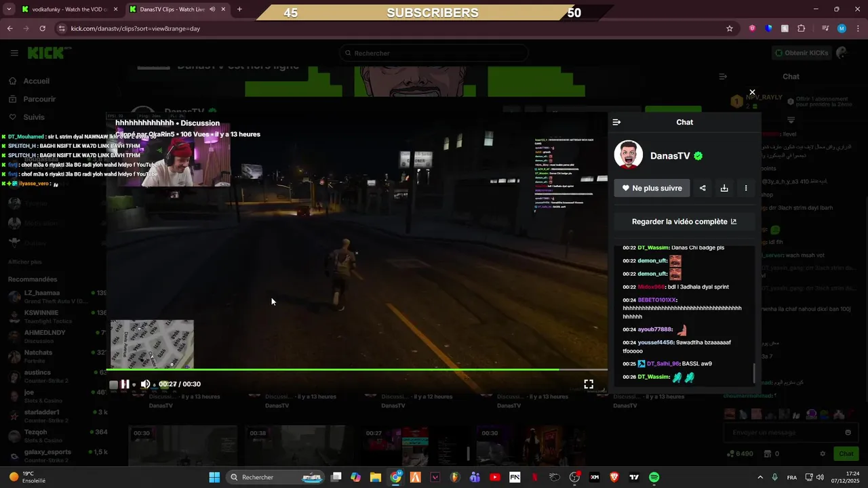This screenshot has height=488, width=868.
Task: Seek along the green clip progress bar
Action: pos(357,369)
